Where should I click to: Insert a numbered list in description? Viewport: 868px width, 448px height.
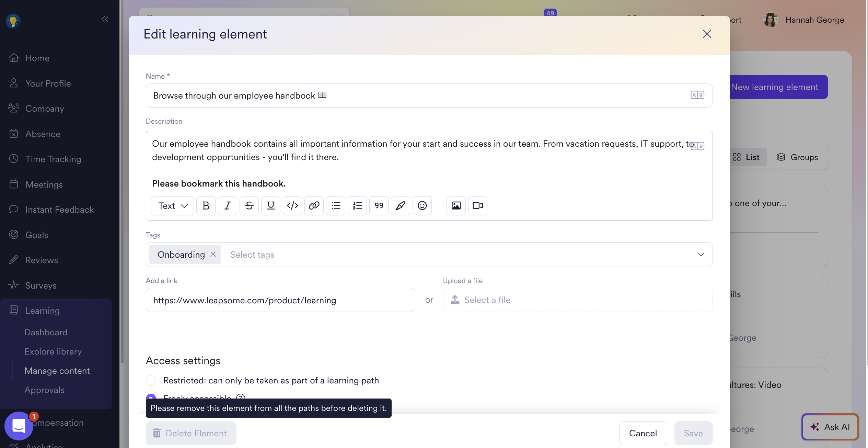tap(357, 206)
